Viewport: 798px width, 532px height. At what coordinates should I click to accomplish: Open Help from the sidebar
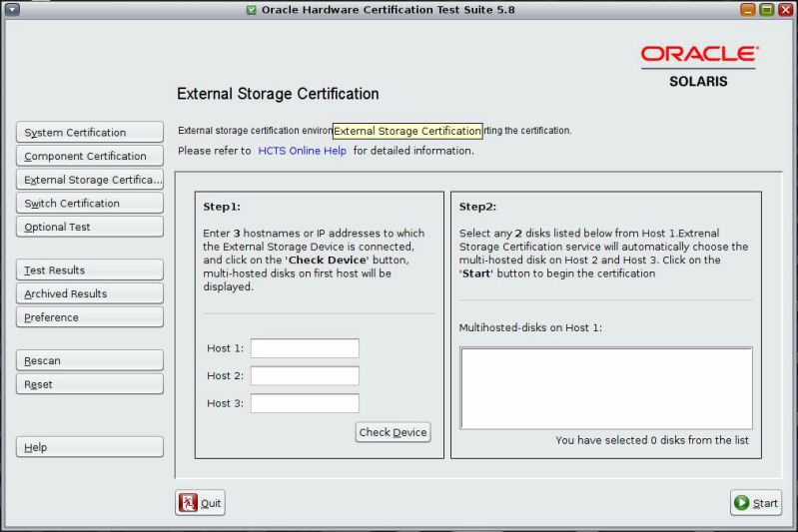90,447
